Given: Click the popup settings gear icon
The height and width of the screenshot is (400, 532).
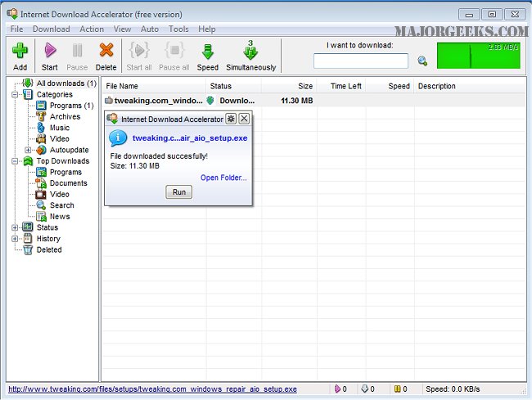Looking at the screenshot, I should click(x=231, y=119).
